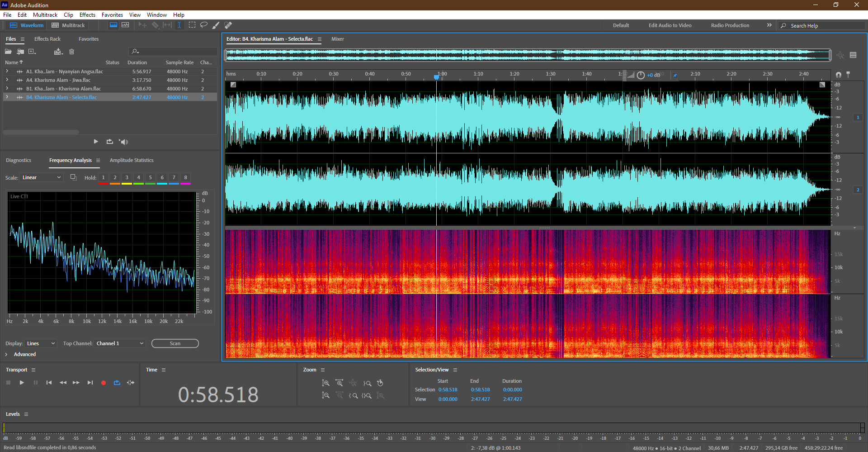
Task: Toggle Show Spectral Frequency Display
Action: (113, 25)
